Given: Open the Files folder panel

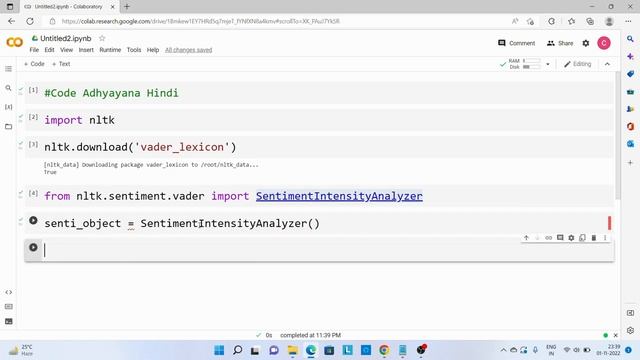Looking at the screenshot, I should pos(8,127).
